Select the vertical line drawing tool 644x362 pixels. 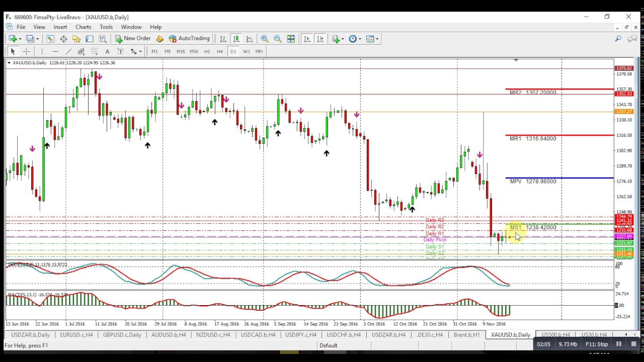42,51
